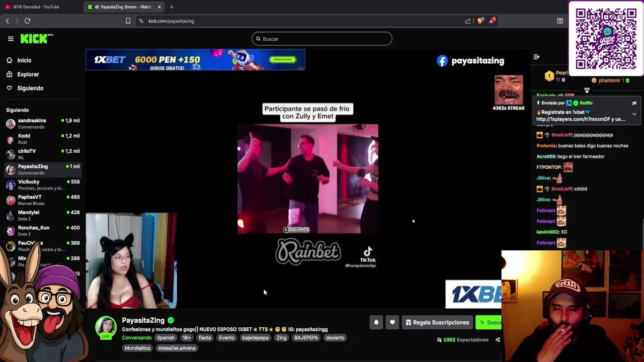644x362 pixels.
Task: Open Viciiucky channel in sidebar
Action: click(43, 185)
